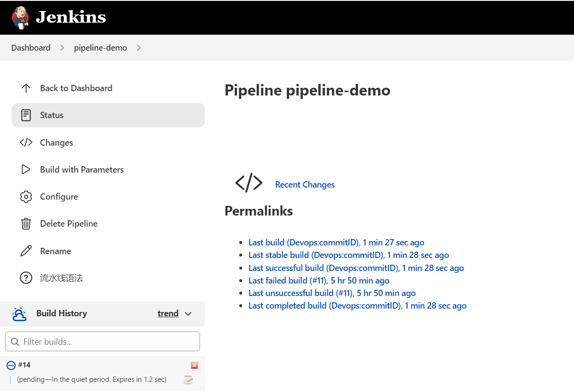The width and height of the screenshot is (574, 392).
Task: Expand the Build History chevron dropdown
Action: click(188, 314)
